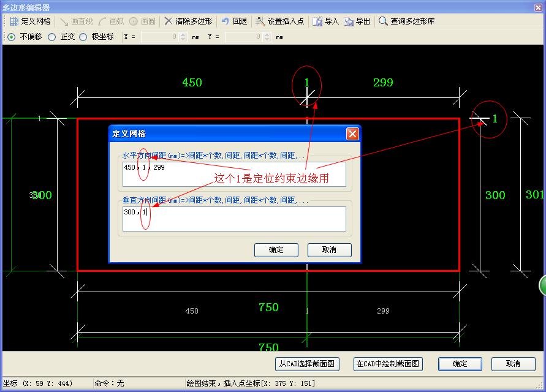Click the green 299 top dimension
546x392 pixels.
tap(383, 83)
